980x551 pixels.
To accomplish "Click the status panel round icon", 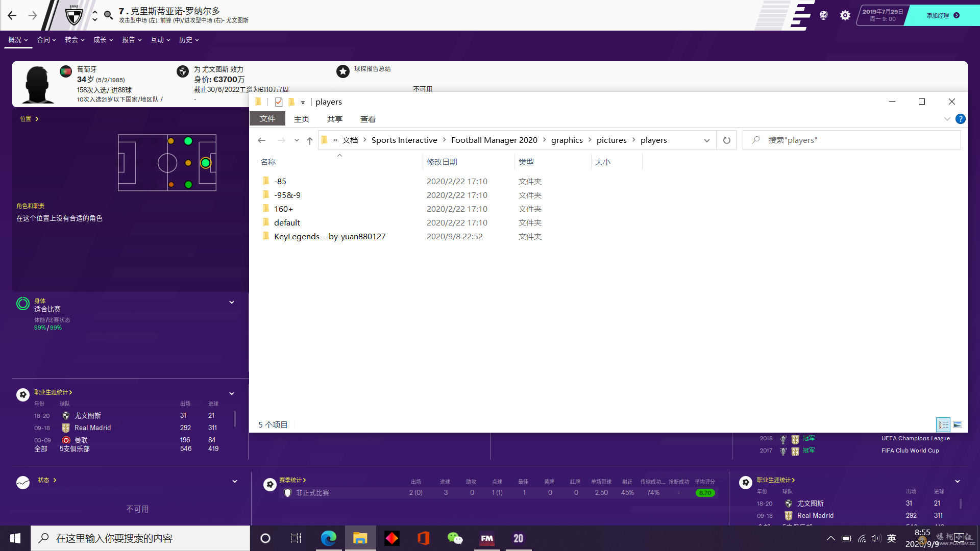I will click(x=23, y=482).
